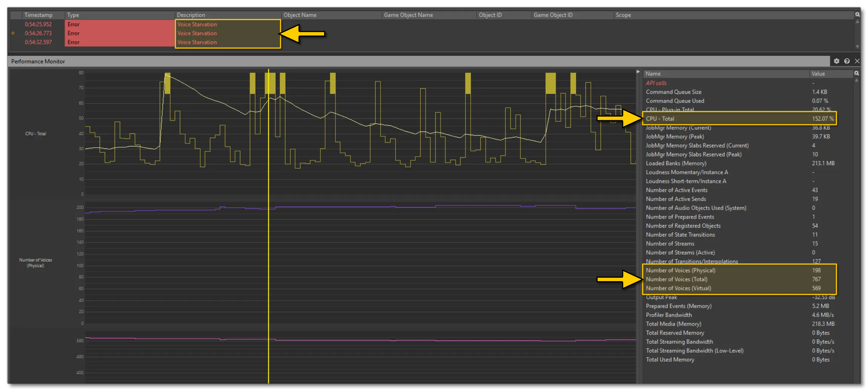The width and height of the screenshot is (868, 391).
Task: Sort entries by the Timestamp column
Action: (39, 15)
